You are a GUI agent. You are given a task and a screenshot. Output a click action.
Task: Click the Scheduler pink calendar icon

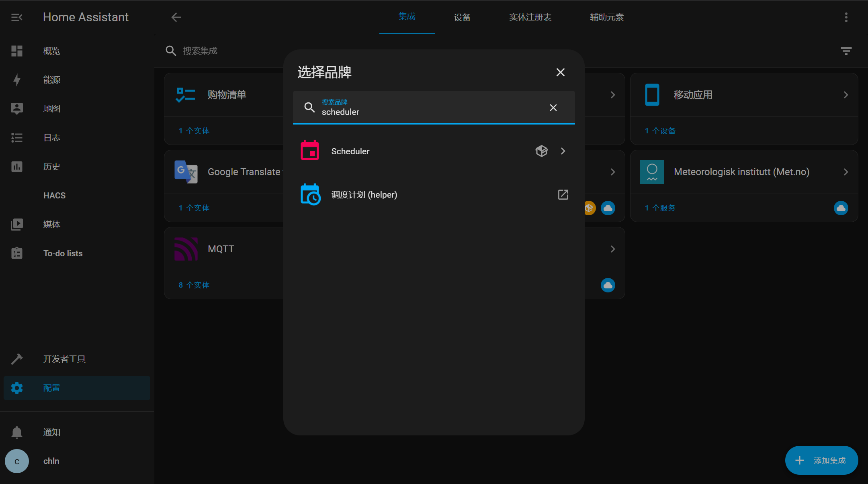click(310, 151)
